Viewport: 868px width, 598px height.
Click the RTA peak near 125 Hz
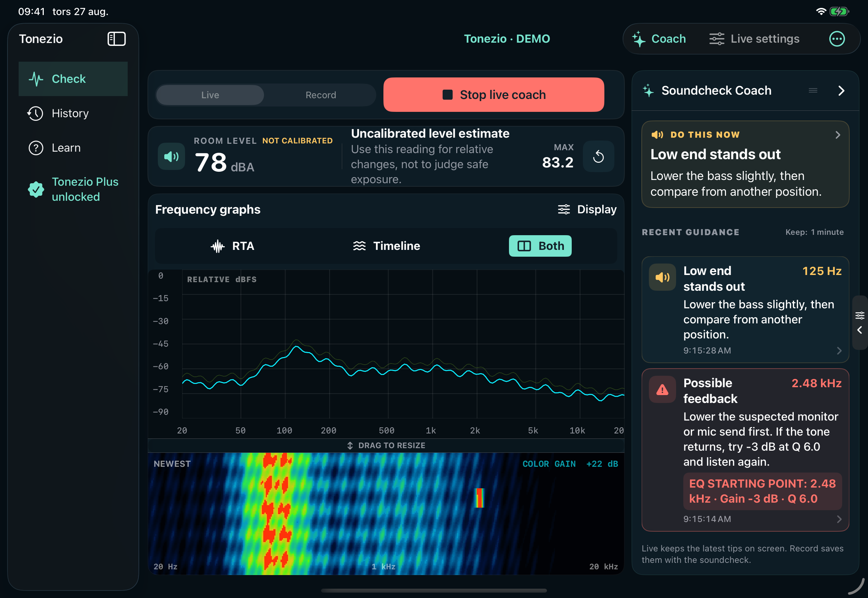tap(297, 347)
